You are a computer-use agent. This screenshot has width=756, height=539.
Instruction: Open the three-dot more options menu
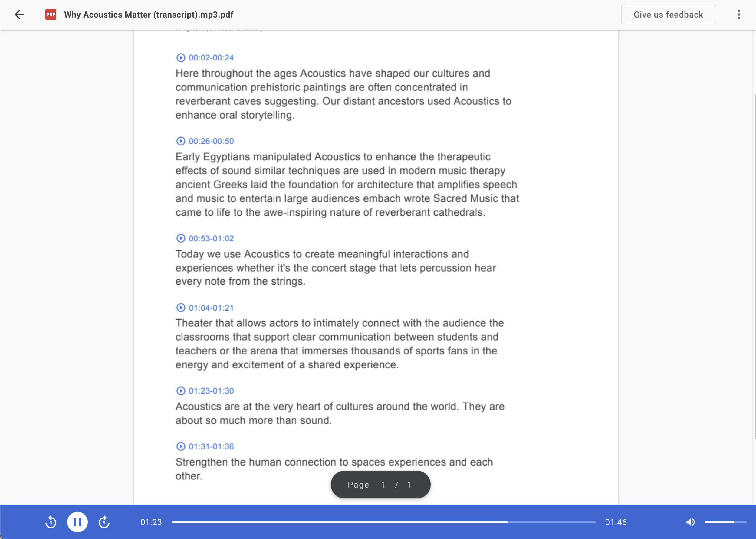coord(739,14)
